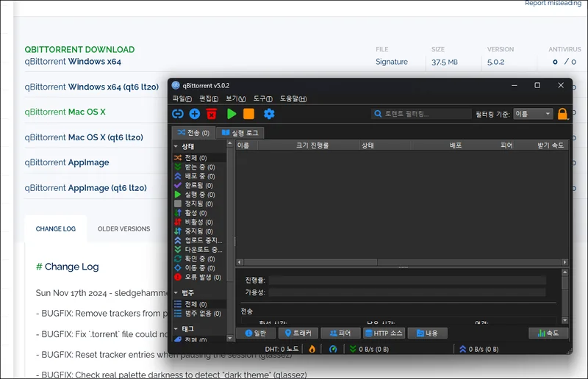
Task: Delete torrent using red trash icon
Action: (212, 114)
